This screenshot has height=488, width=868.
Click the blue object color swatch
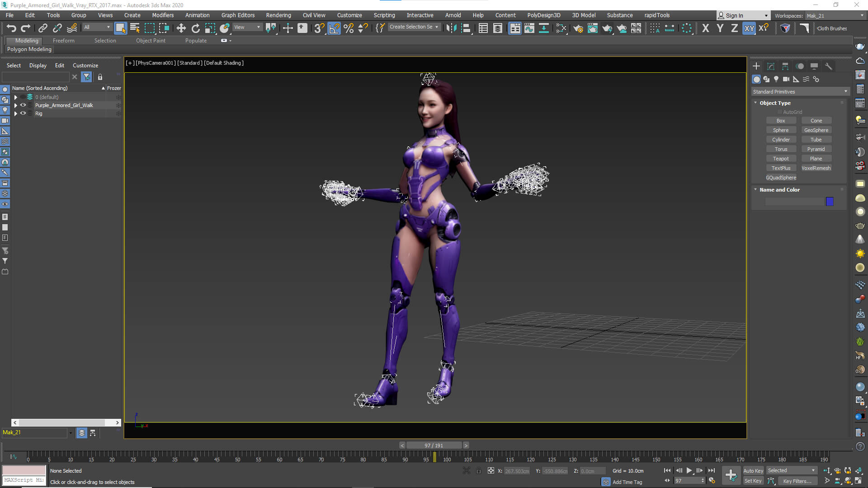830,202
